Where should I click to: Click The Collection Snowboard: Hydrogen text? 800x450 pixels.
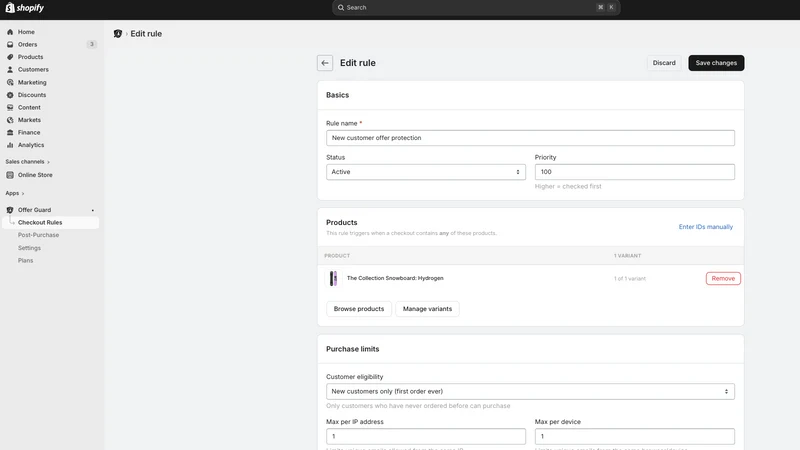395,278
